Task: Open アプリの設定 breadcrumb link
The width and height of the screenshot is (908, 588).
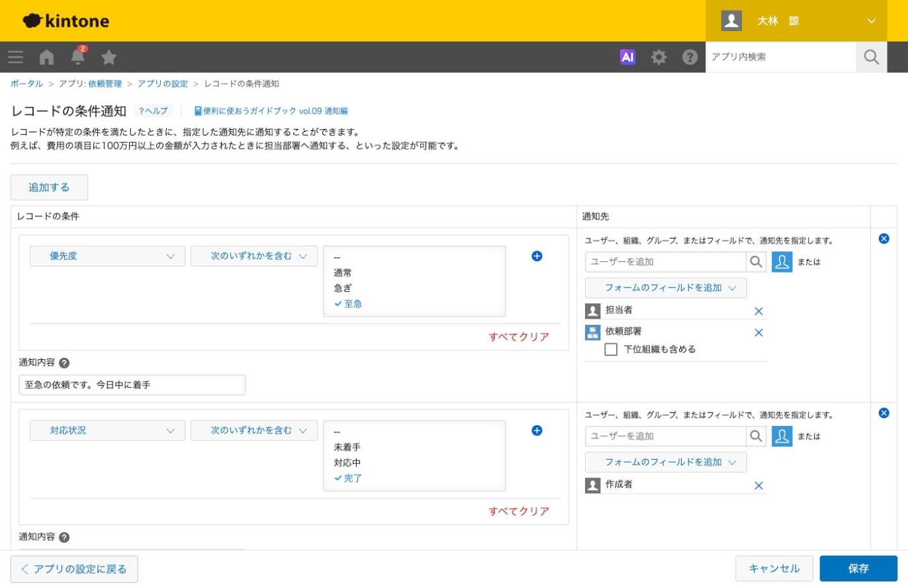Action: (163, 84)
